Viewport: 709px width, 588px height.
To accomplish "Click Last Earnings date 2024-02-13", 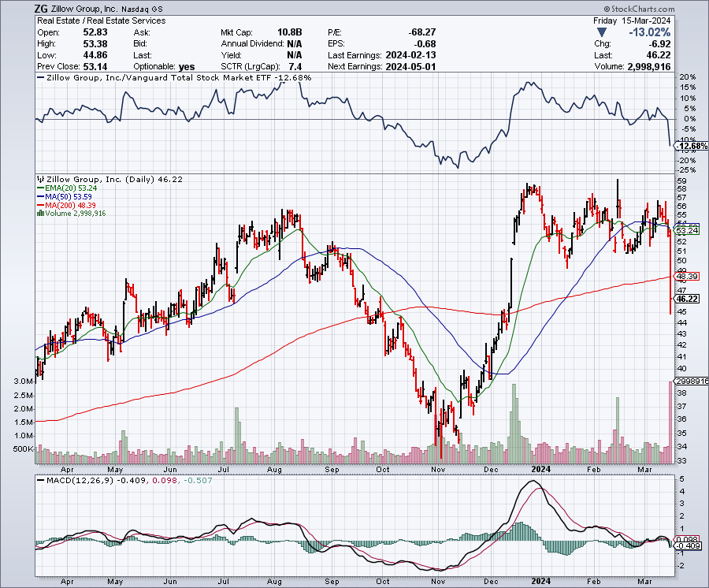I will point(410,55).
